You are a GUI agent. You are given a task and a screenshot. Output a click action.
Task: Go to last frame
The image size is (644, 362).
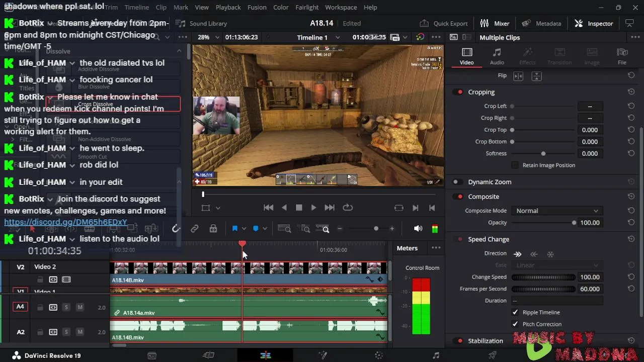click(330, 207)
